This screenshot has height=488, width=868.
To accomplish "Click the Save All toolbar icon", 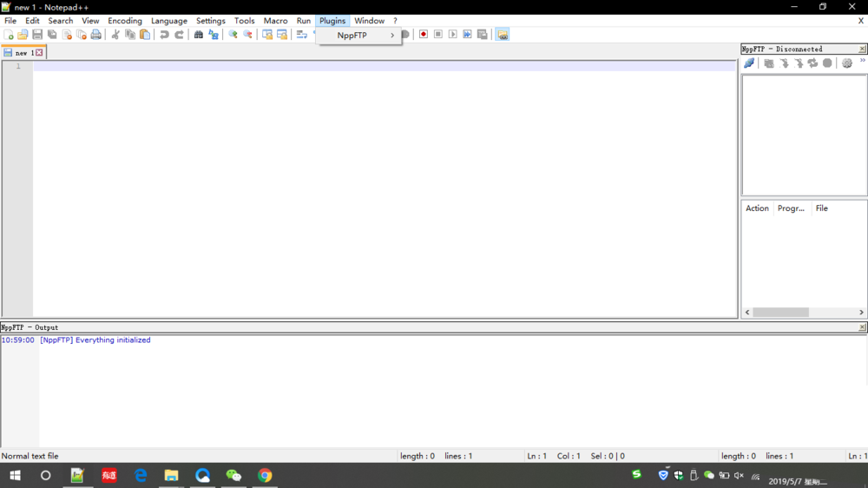I will tap(52, 35).
